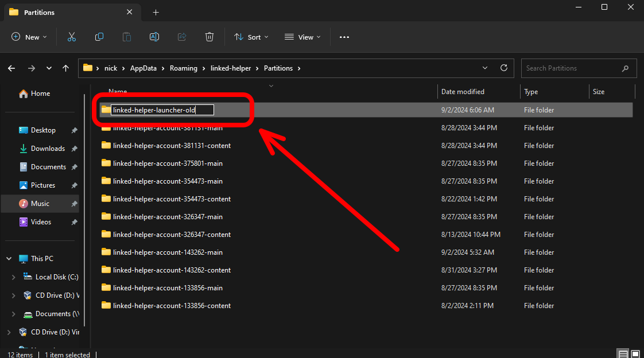Click the Rename icon in toolbar
The height and width of the screenshot is (358, 644).
coord(154,37)
